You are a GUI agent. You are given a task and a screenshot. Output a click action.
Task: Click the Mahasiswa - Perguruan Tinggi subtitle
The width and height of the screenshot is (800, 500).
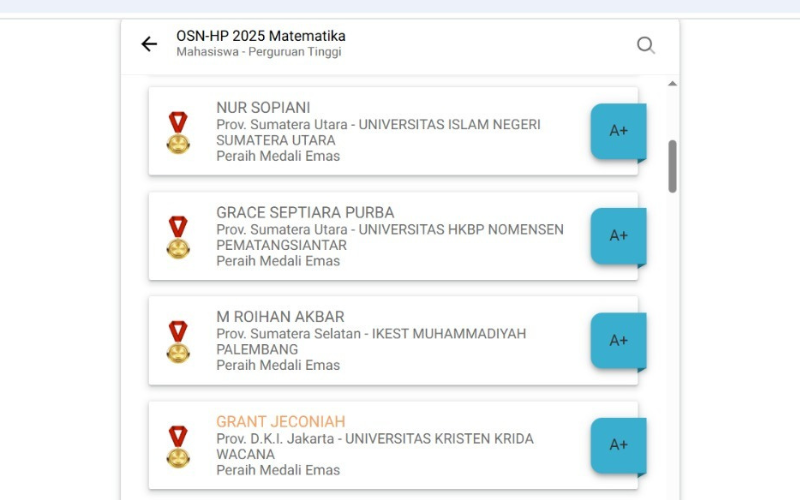click(x=258, y=52)
